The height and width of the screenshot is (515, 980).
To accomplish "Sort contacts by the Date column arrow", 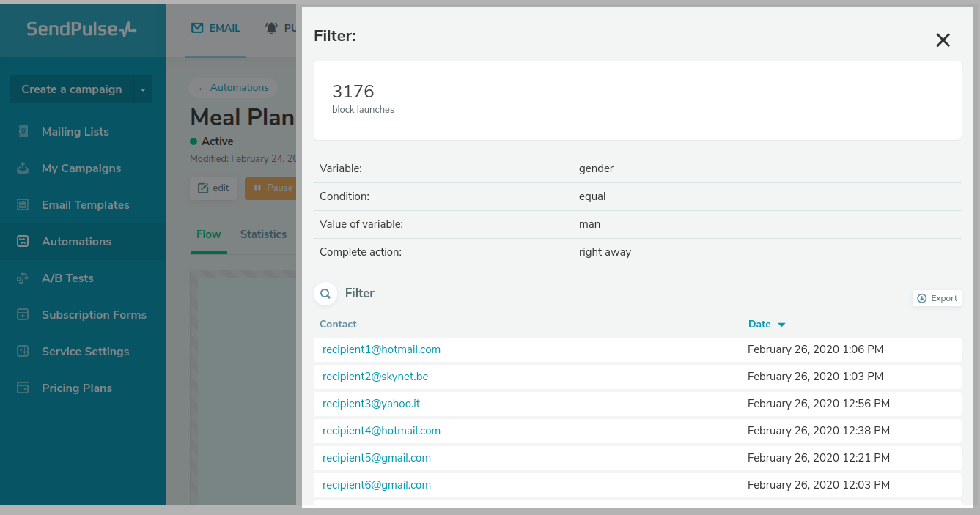I will click(x=781, y=325).
